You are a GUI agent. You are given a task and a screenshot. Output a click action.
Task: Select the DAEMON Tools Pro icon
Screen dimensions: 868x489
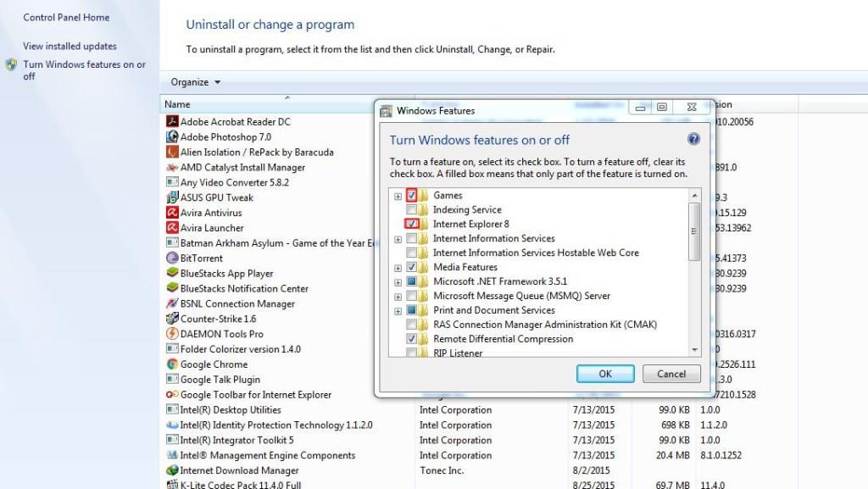click(x=172, y=334)
